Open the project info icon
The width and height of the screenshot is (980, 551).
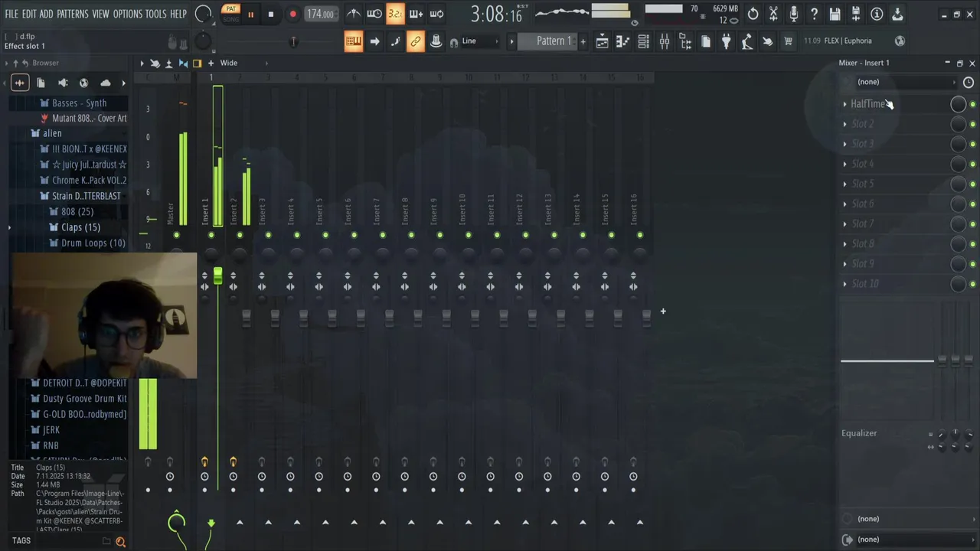pos(877,14)
